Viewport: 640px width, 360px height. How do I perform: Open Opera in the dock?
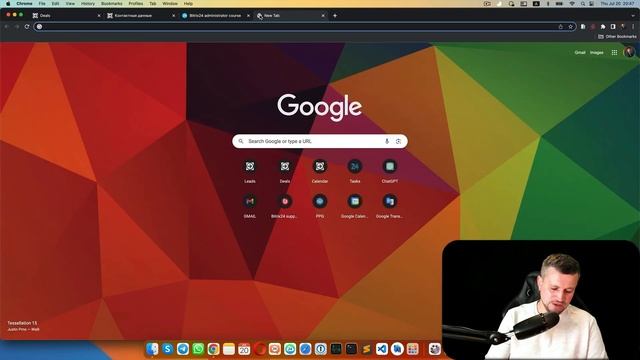coord(259,349)
